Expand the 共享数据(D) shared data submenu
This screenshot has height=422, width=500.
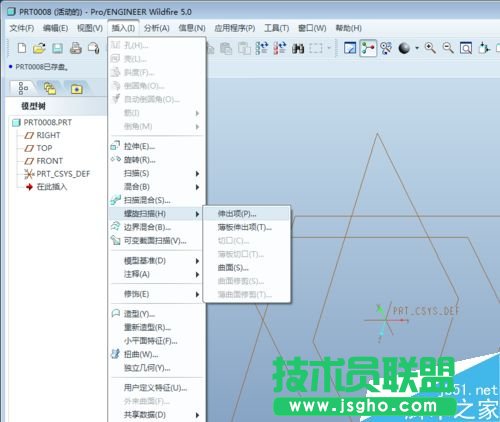156,415
